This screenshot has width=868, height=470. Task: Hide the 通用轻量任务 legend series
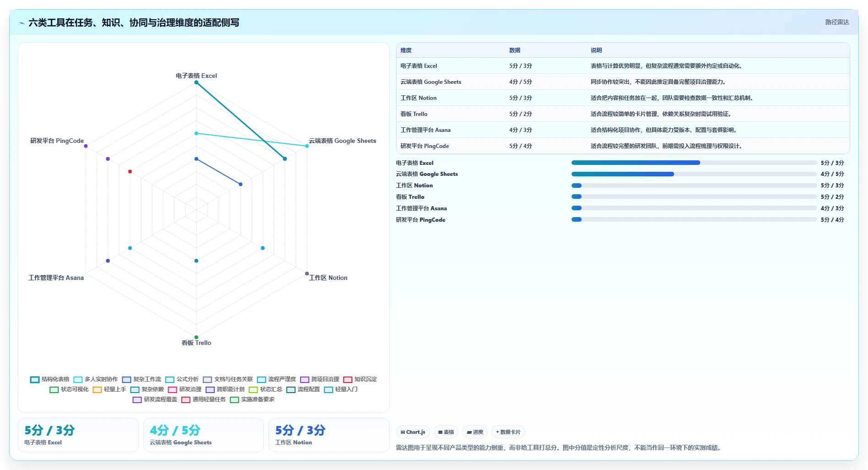coord(203,399)
